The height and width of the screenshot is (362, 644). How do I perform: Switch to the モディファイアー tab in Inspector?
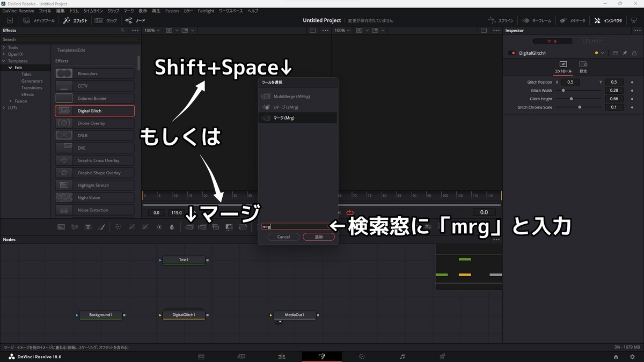click(595, 41)
